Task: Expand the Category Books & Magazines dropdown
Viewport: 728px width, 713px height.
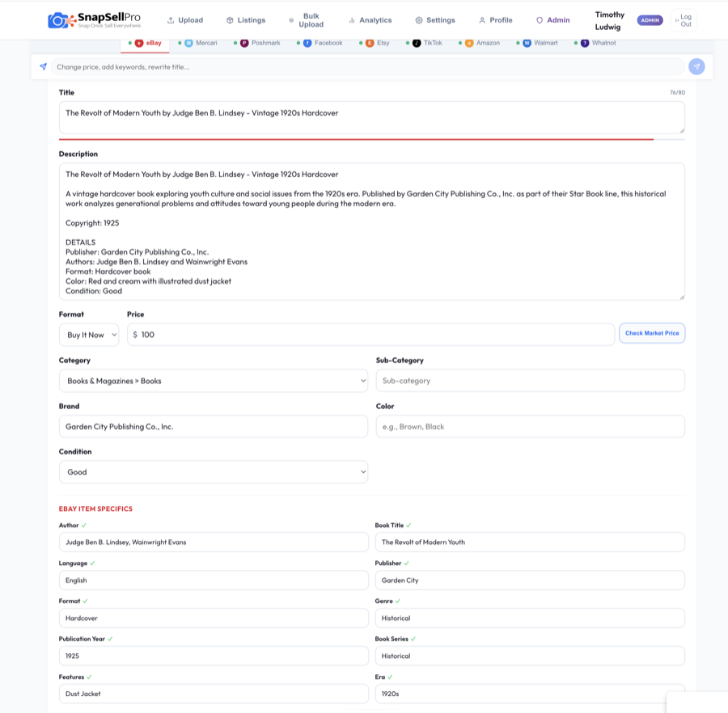Action: click(x=213, y=381)
